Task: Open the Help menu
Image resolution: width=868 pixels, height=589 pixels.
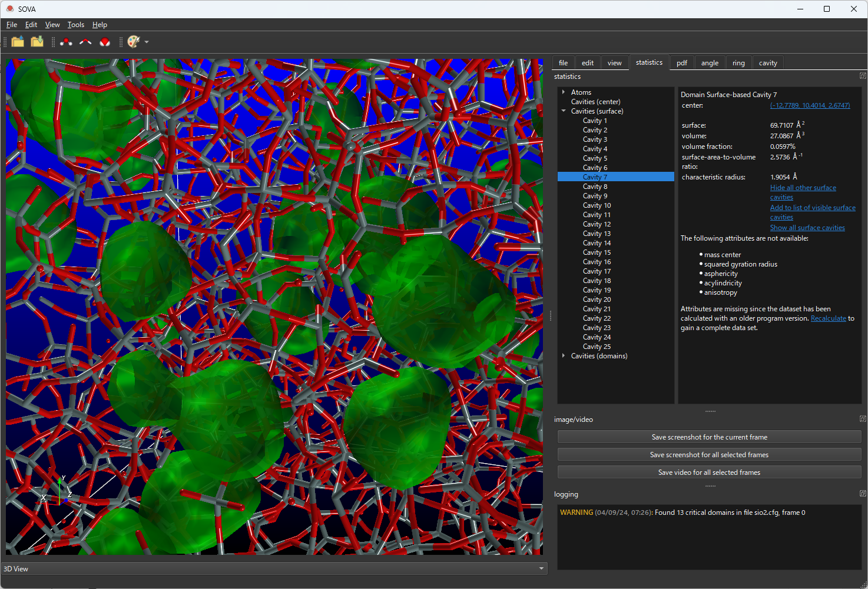Action: click(x=100, y=25)
